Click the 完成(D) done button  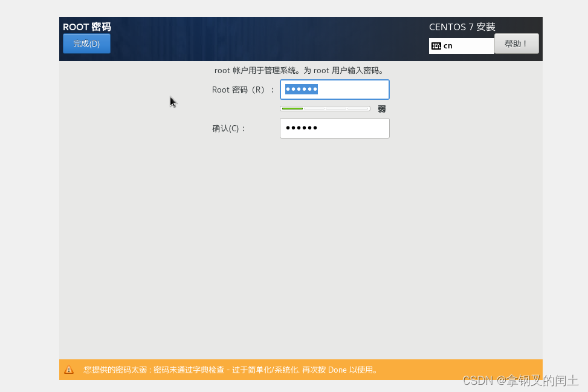[x=86, y=44]
